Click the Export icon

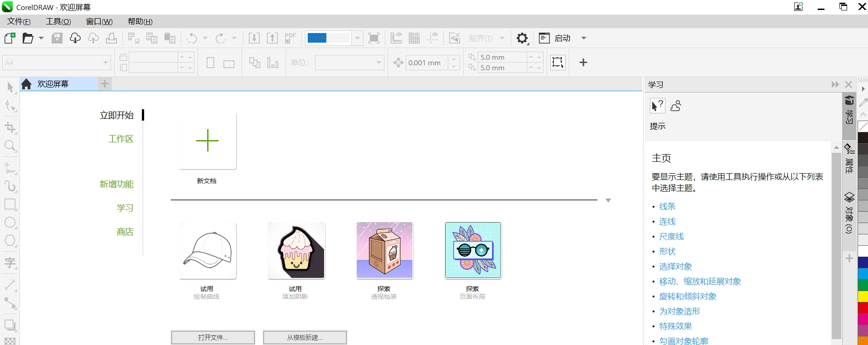coord(272,38)
